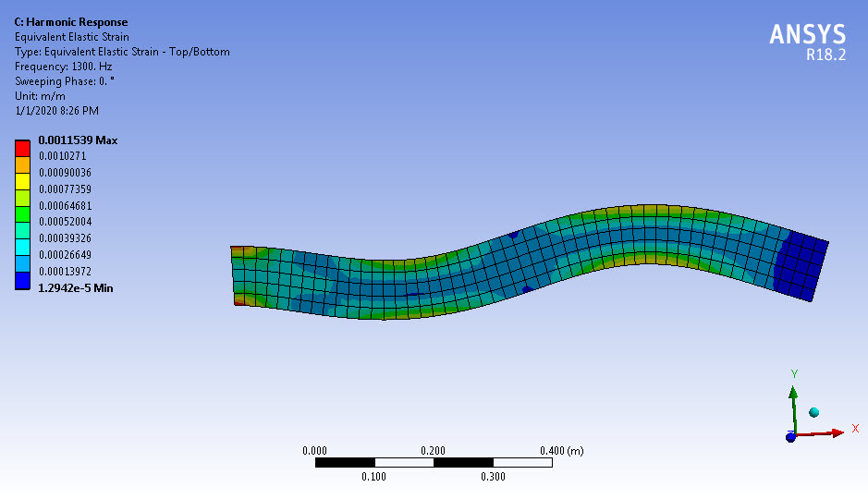
Task: Click the 0.0010271 legend value
Action: coord(63,156)
